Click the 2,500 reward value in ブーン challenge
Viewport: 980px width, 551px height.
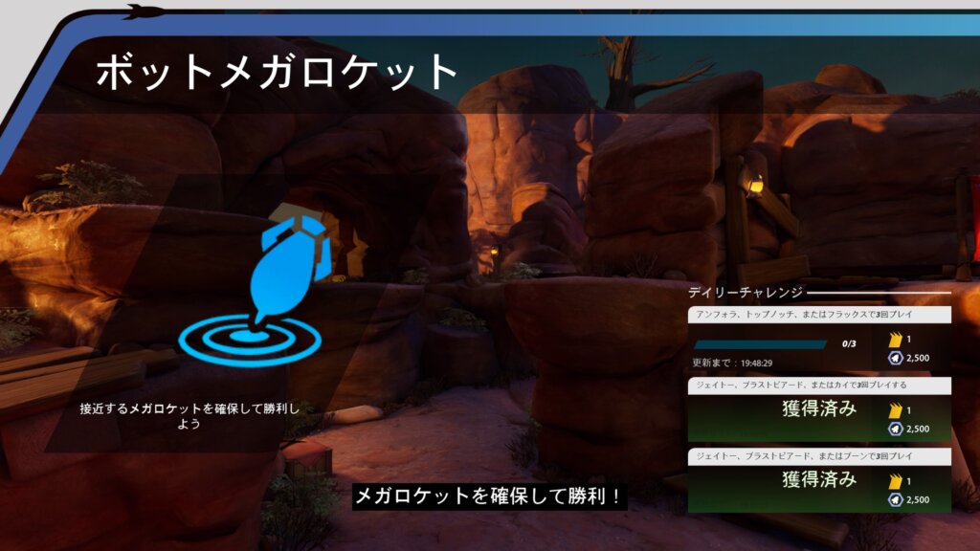click(918, 499)
